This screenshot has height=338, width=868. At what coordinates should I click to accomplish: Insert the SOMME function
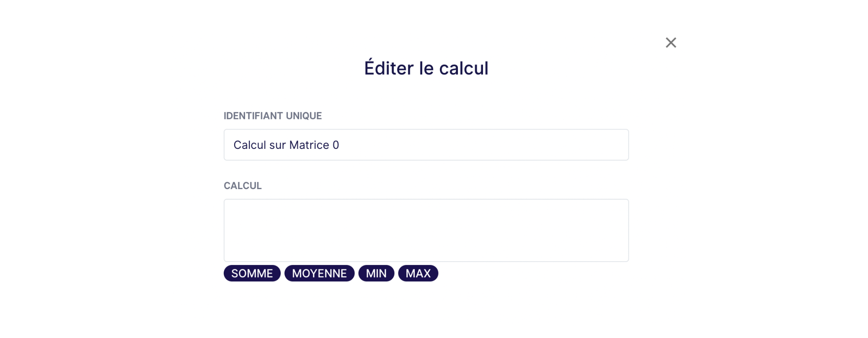(x=252, y=273)
